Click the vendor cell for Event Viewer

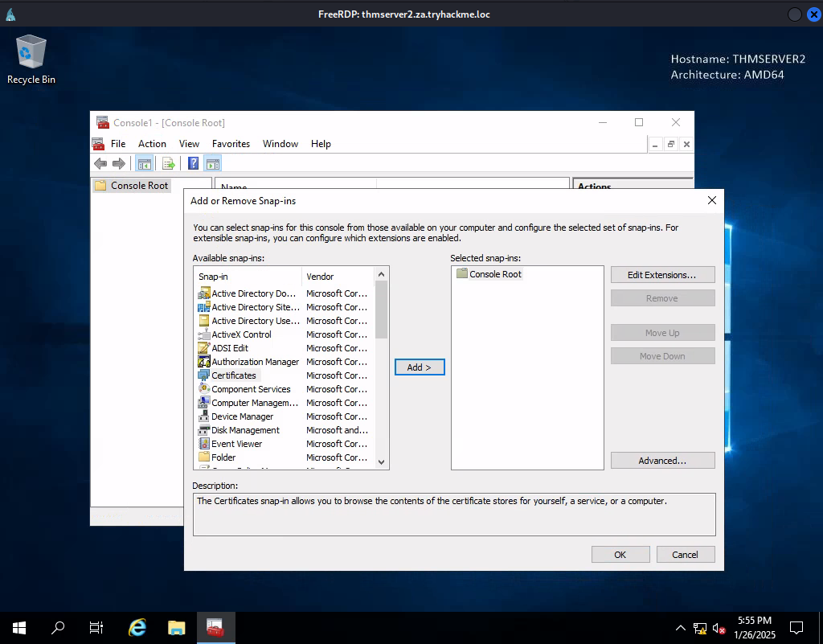(x=337, y=444)
